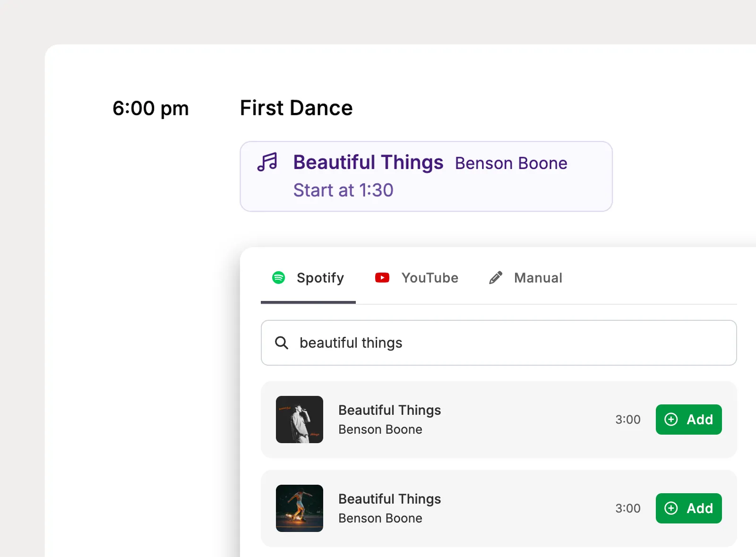756x557 pixels.
Task: Click the Spotify logo icon
Action: (x=279, y=277)
